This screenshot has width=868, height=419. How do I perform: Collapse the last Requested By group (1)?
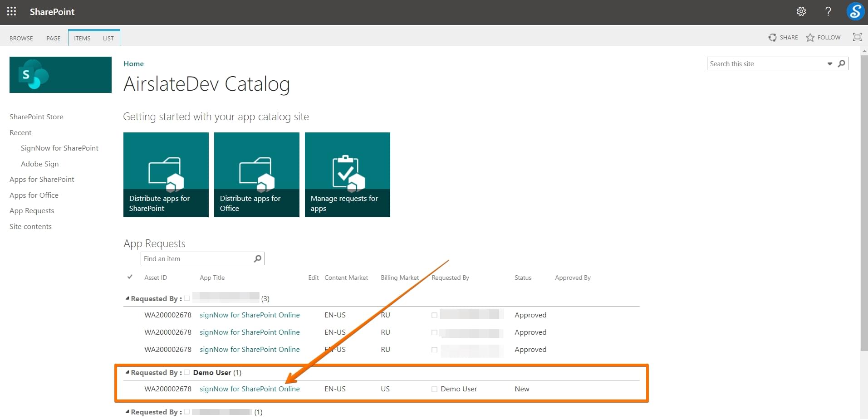click(128, 412)
